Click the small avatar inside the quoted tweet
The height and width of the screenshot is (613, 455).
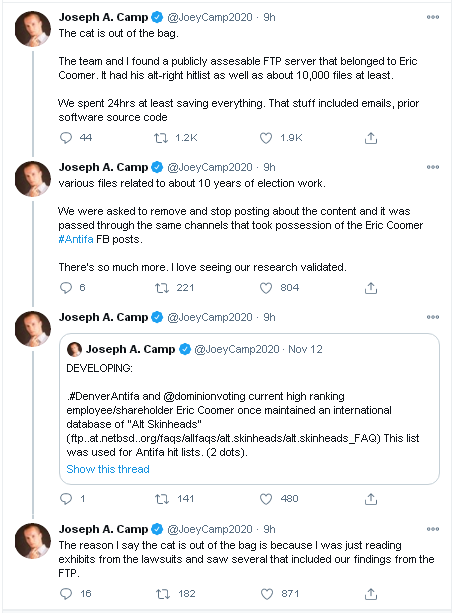click(74, 349)
